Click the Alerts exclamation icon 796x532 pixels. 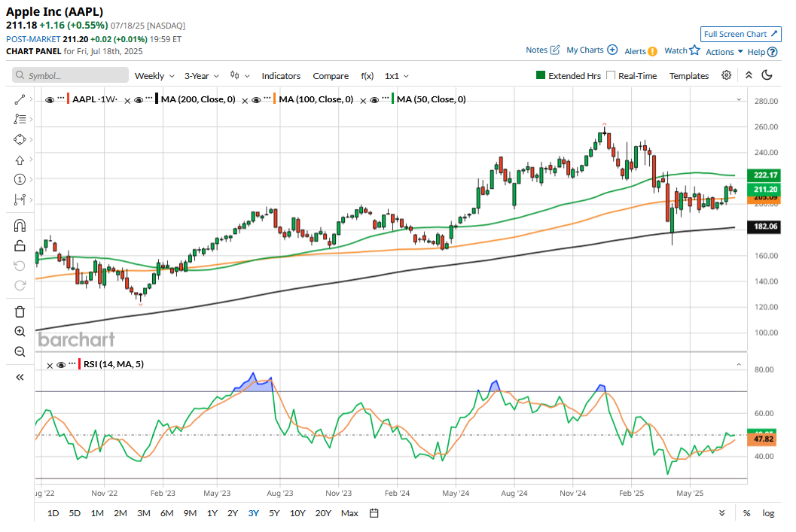pos(652,51)
